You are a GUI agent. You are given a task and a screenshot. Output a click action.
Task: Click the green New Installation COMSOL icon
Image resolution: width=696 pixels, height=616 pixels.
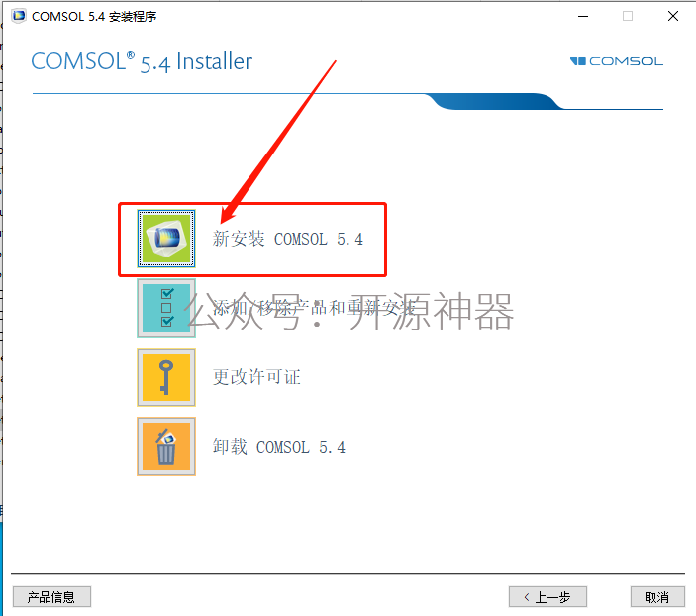[166, 239]
